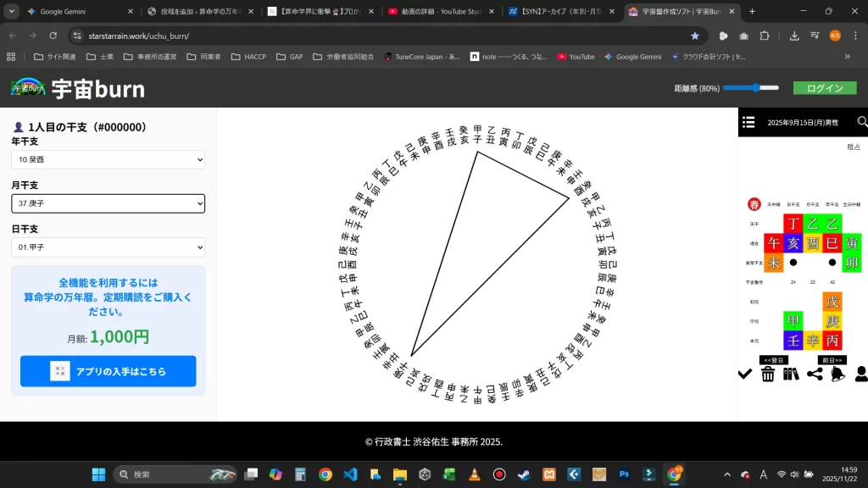Click the trash can delete icon

(x=768, y=374)
